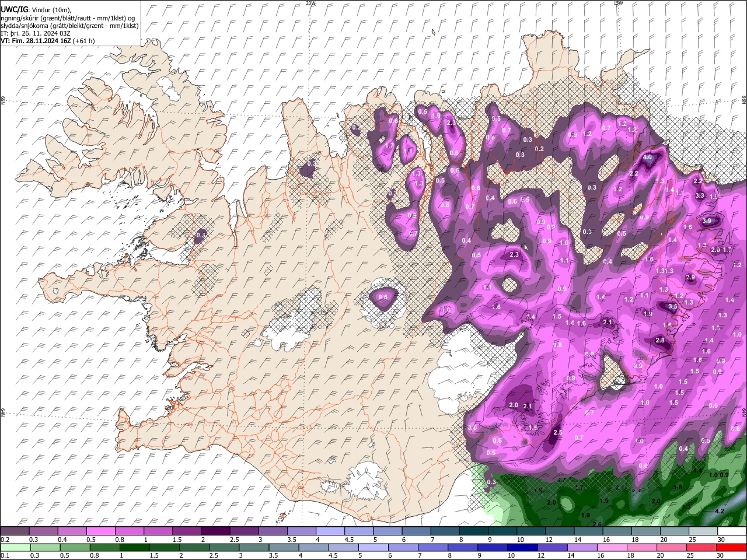This screenshot has height=560, width=747.
Task: Select the crimson 25 swatch in lower legend
Action: [x=702, y=547]
